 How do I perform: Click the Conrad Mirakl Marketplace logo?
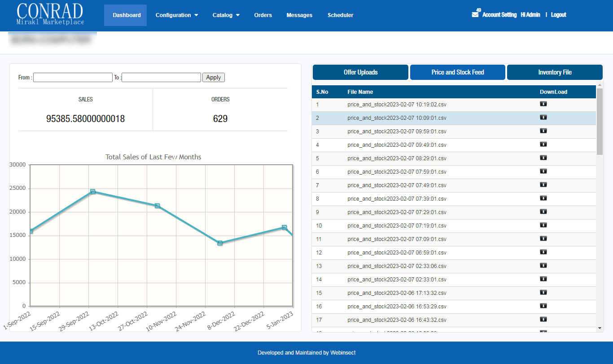(50, 14)
